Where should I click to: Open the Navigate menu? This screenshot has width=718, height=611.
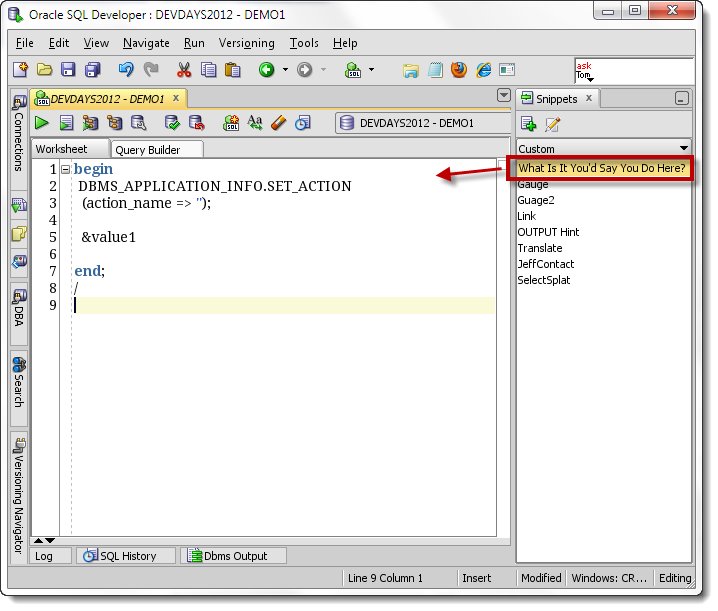(146, 43)
